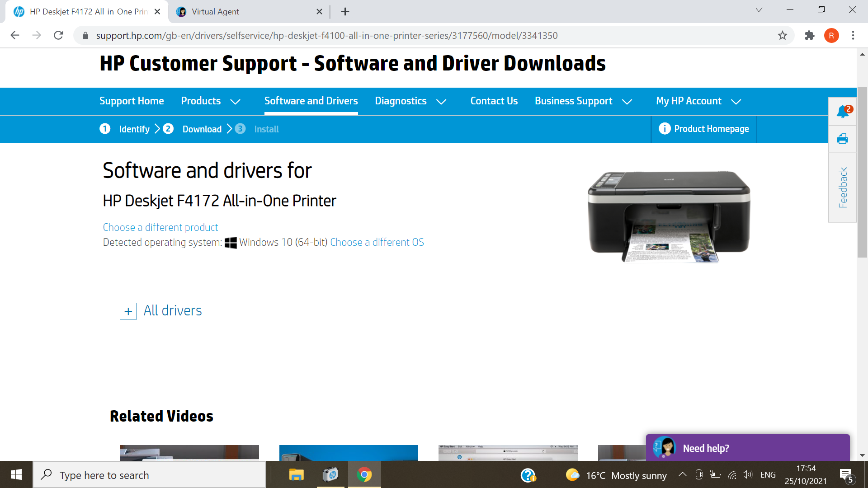Click the ENG language indicator
This screenshot has height=488, width=868.
pyautogui.click(x=768, y=475)
